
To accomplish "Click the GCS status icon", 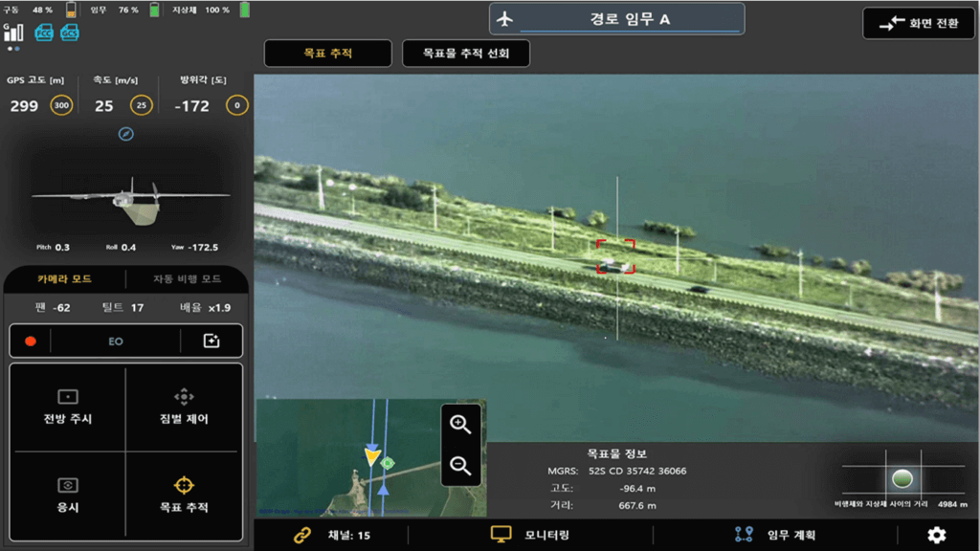I will [x=69, y=33].
